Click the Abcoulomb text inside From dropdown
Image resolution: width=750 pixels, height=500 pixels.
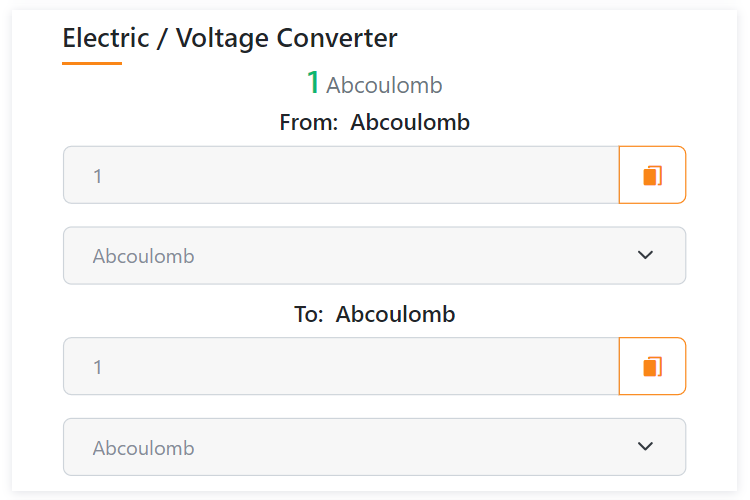point(143,256)
